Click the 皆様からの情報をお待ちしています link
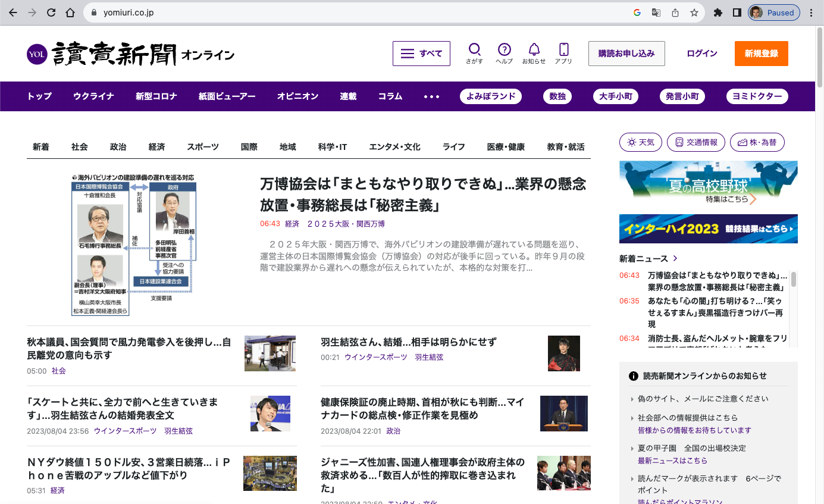 pyautogui.click(x=694, y=430)
